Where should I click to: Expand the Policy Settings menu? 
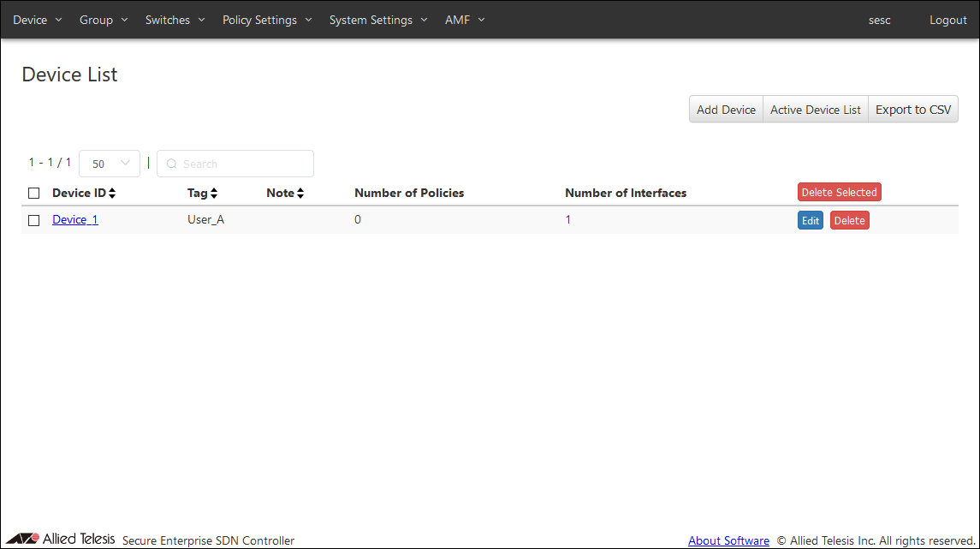pos(267,20)
